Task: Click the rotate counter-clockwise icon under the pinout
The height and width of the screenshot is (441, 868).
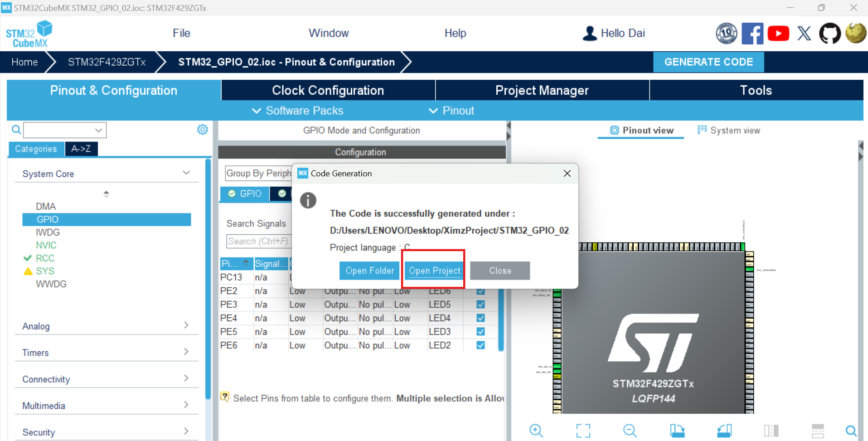Action: tap(724, 431)
